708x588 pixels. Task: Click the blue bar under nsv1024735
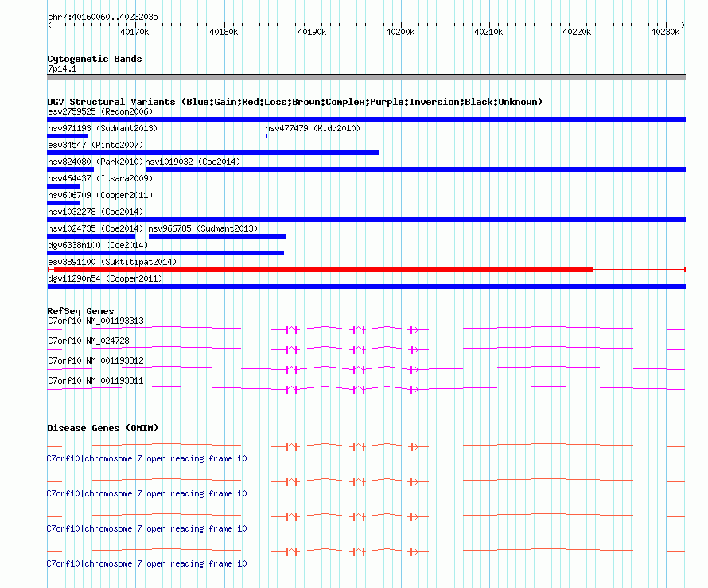(91, 236)
